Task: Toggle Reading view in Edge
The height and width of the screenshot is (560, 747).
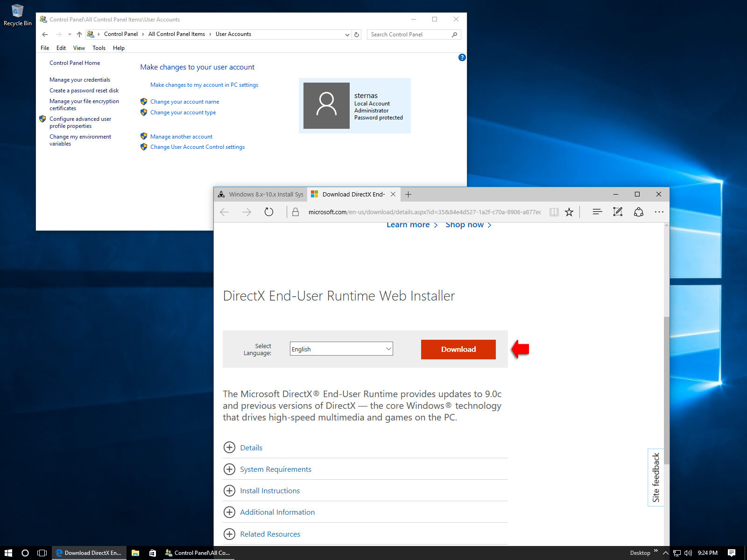Action: [554, 212]
